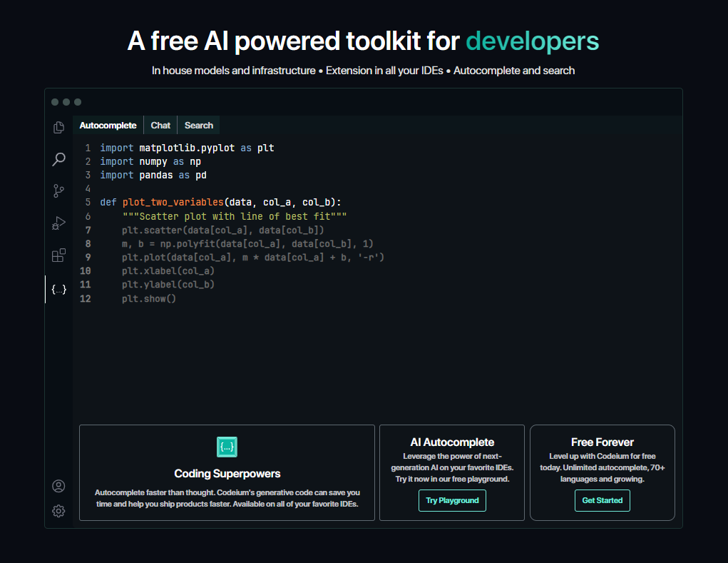
Task: Click empty line number 4 in gutter
Action: click(x=88, y=188)
